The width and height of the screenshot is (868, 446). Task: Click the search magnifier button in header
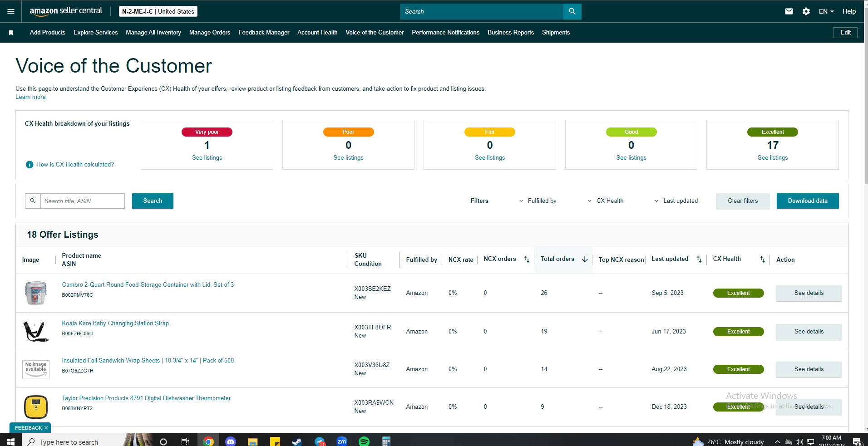click(572, 11)
